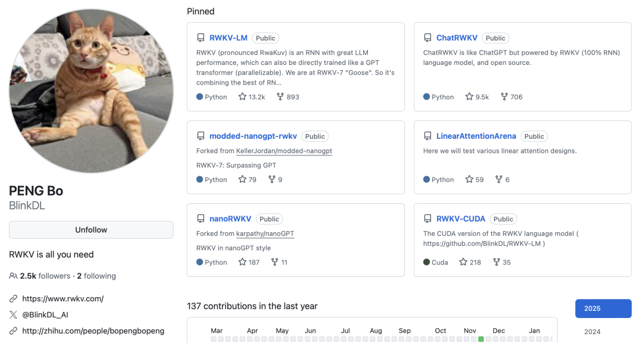
Task: Switch to the 2024 contributions year
Action: (x=592, y=332)
